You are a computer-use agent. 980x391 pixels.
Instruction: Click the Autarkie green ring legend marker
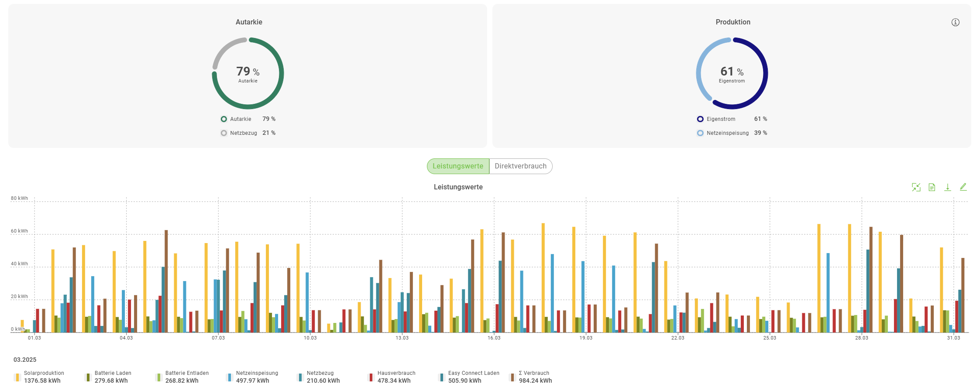coord(224,119)
